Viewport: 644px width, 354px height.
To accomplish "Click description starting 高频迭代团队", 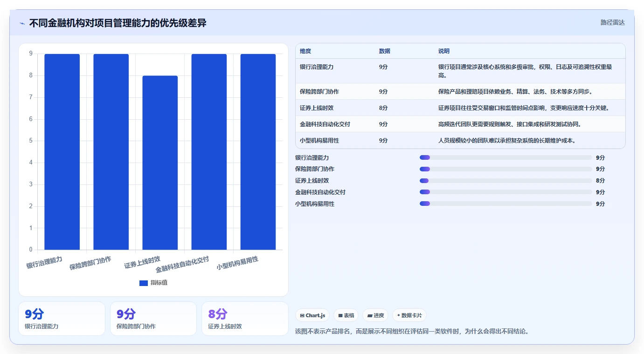I will (509, 124).
